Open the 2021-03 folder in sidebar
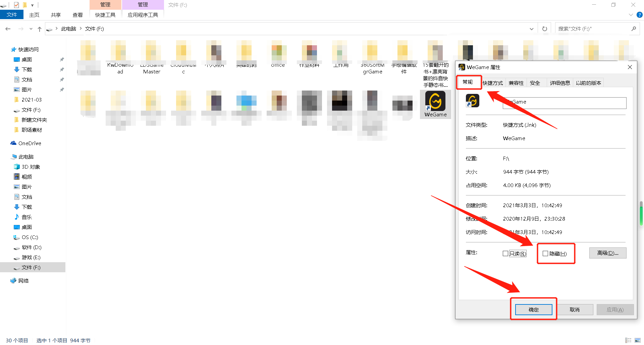 coord(32,100)
